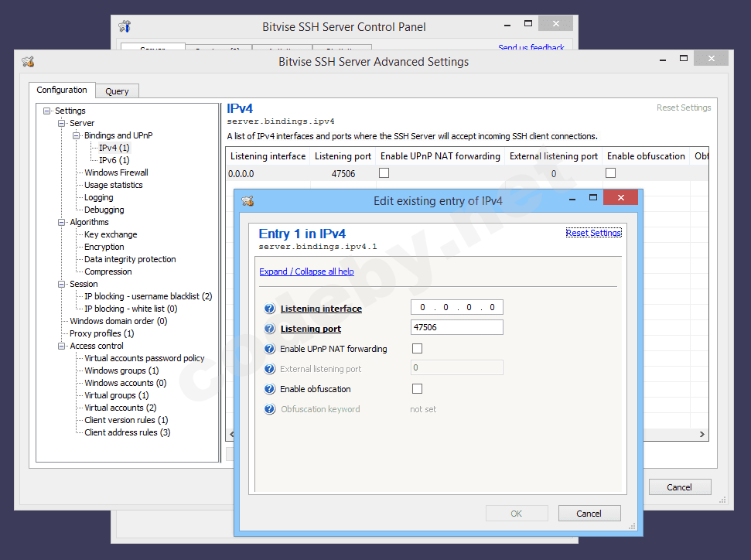Click help icon beside Listening interface
Image resolution: width=751 pixels, height=560 pixels.
pos(269,309)
